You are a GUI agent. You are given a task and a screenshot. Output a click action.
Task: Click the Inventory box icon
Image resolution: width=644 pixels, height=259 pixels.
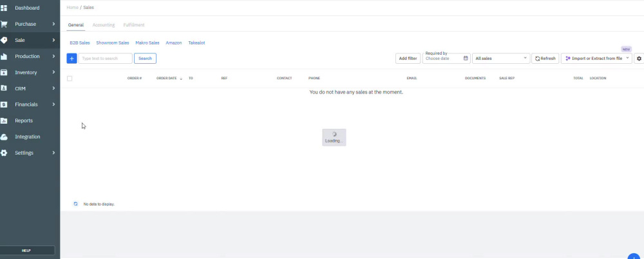point(4,72)
